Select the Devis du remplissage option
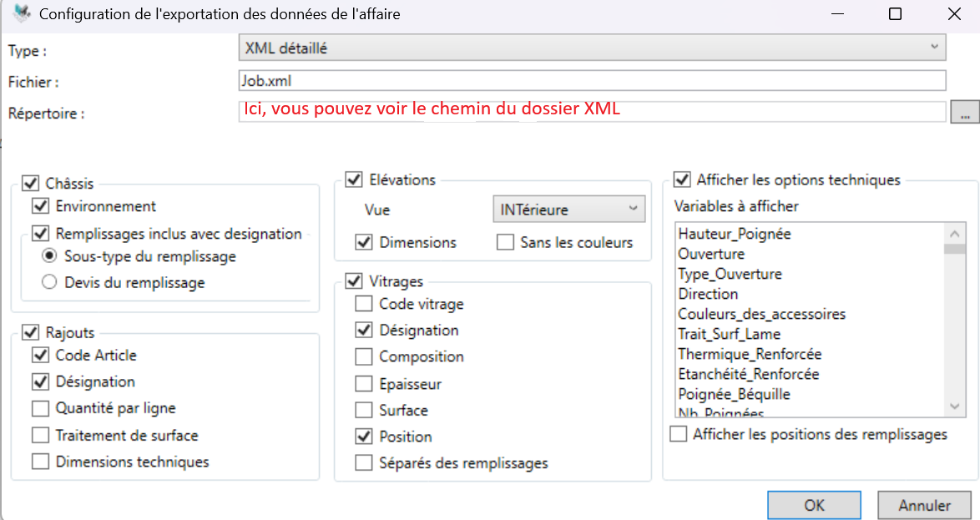 tap(51, 281)
